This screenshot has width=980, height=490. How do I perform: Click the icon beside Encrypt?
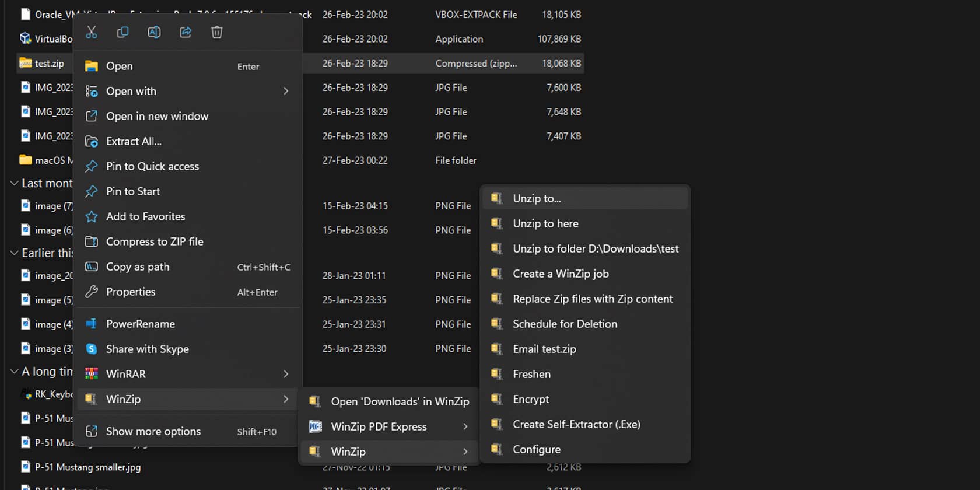click(496, 399)
